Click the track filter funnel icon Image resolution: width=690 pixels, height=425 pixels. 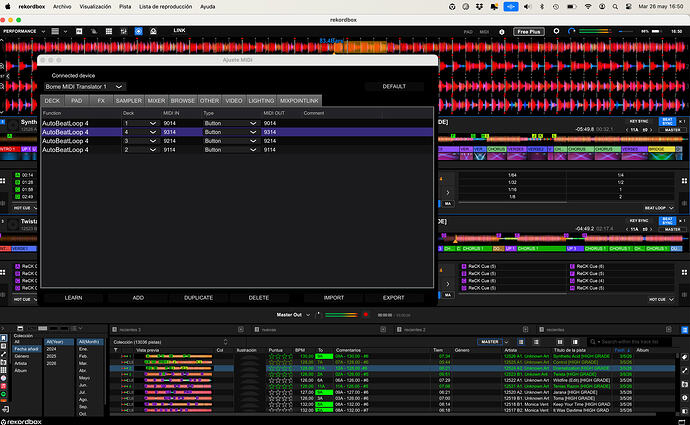tap(116, 350)
